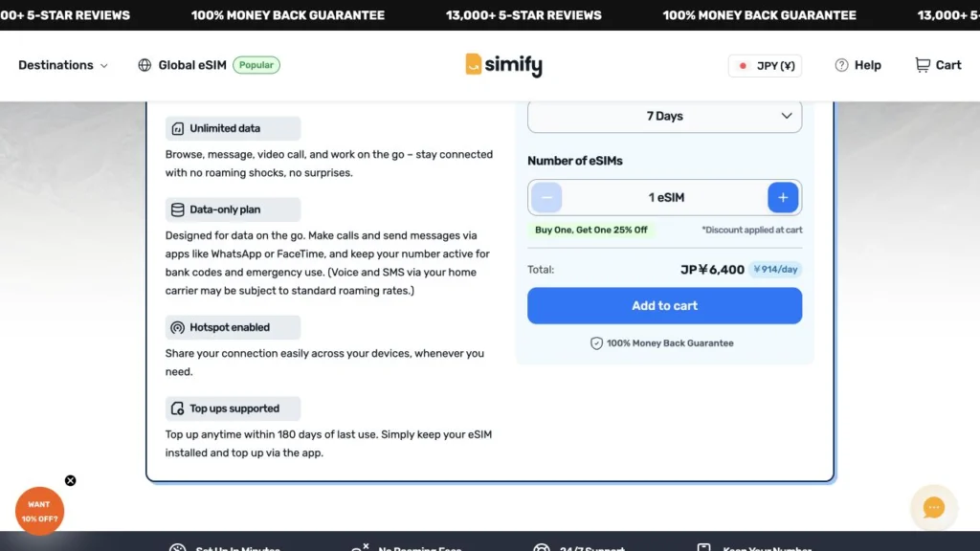Click the Destinations chevron arrow
Viewport: 980px width, 551px height.
pyautogui.click(x=103, y=66)
